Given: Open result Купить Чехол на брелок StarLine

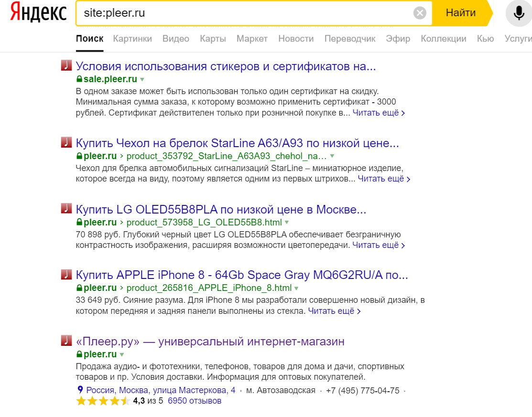Looking at the screenshot, I should pyautogui.click(x=237, y=143).
